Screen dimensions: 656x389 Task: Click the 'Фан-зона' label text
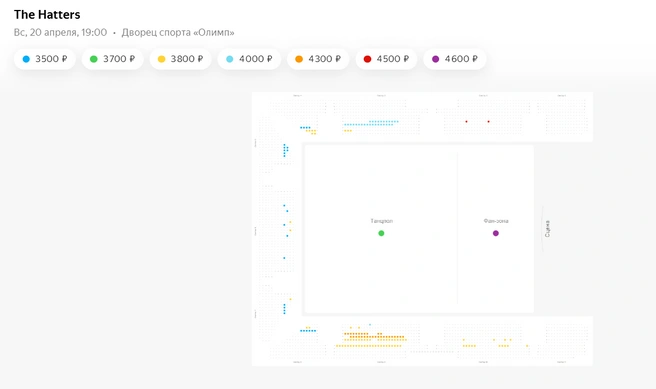[496, 221]
